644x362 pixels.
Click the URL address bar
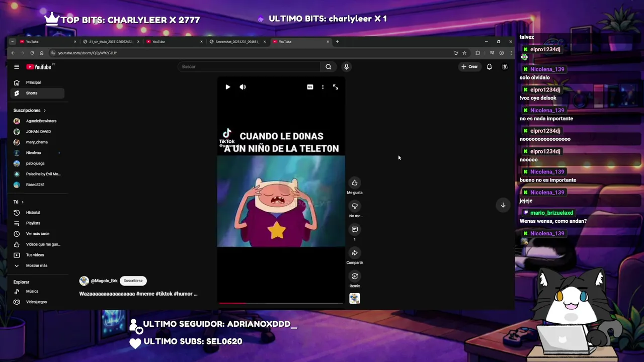point(252,53)
